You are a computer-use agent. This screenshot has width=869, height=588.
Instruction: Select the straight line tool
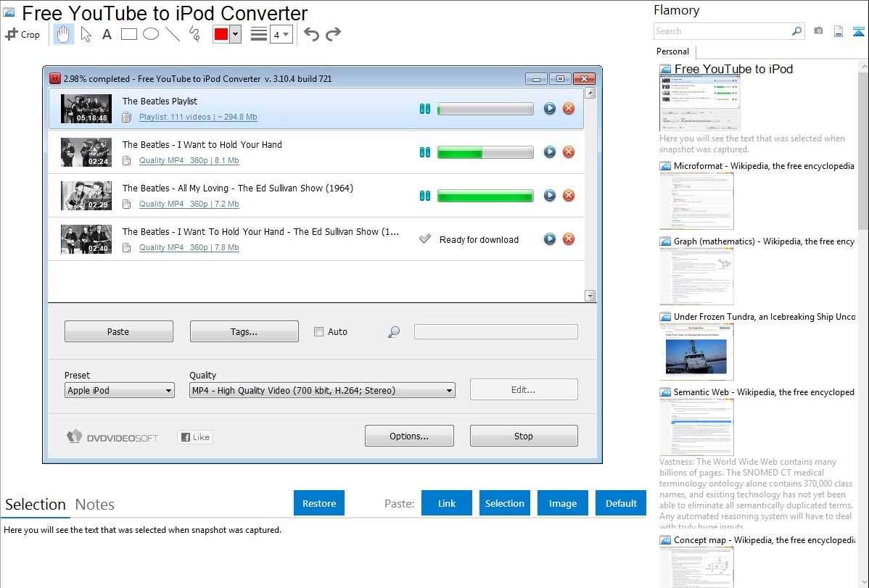point(173,34)
